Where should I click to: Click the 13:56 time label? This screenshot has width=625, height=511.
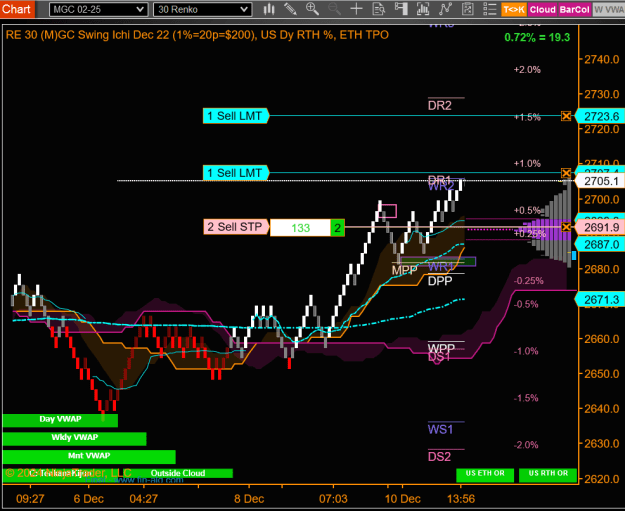click(461, 499)
